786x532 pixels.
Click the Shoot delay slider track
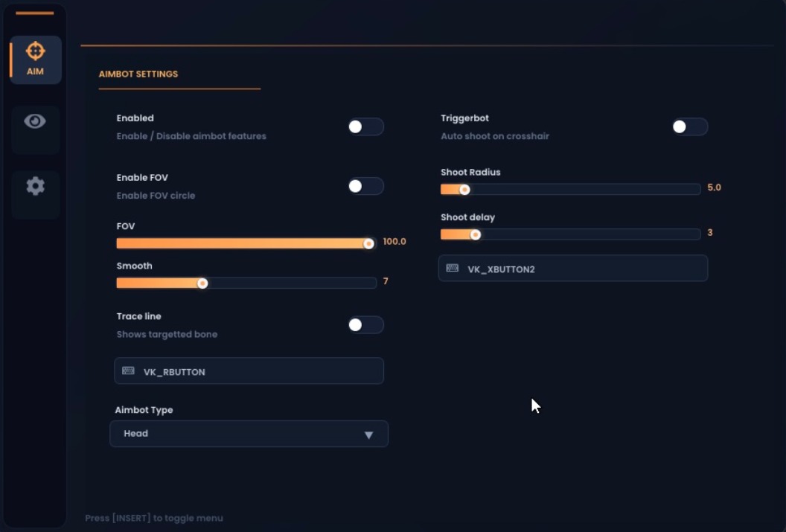click(588, 234)
